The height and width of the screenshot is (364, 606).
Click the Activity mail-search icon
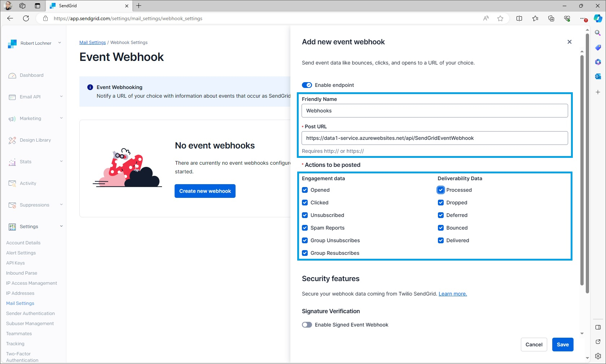pos(12,184)
